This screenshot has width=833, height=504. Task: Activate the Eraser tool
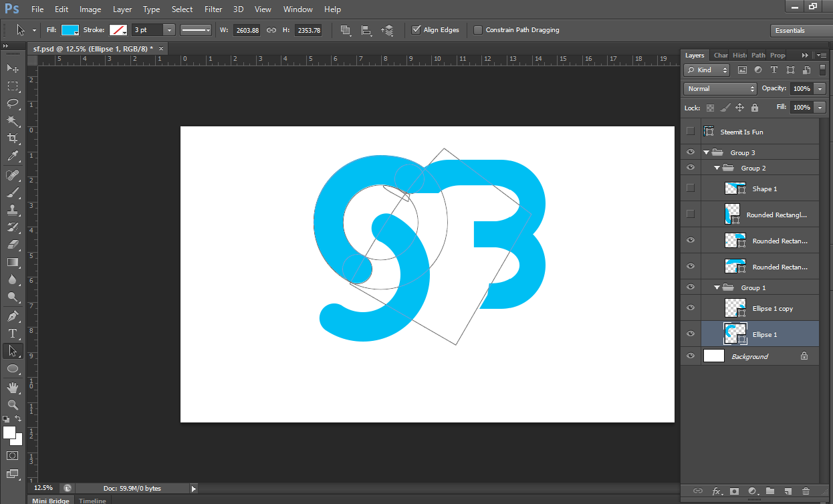tap(13, 245)
